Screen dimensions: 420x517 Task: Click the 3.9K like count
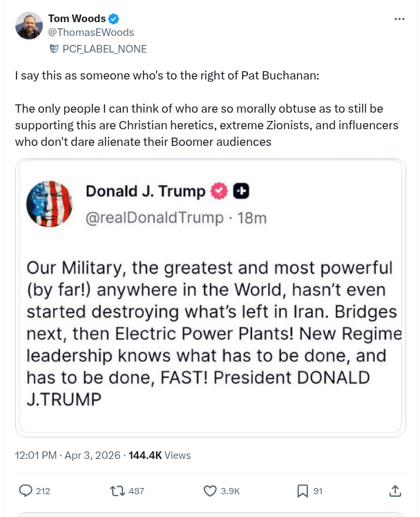[x=231, y=491]
